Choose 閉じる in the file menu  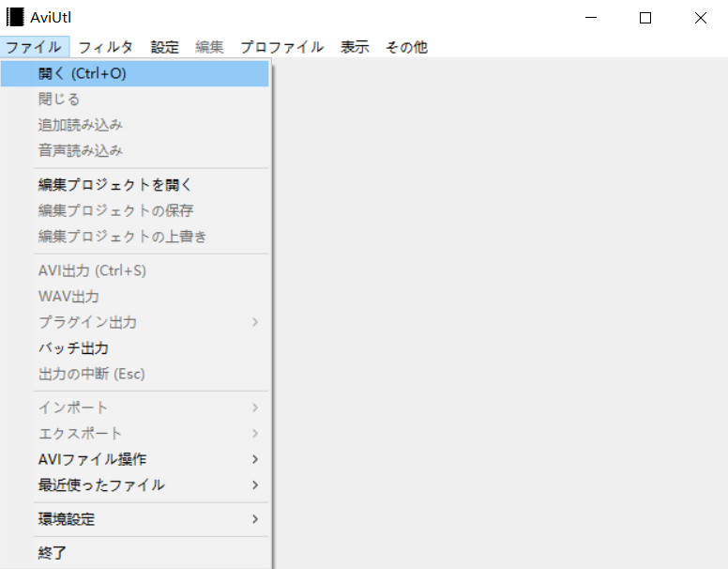(135, 99)
